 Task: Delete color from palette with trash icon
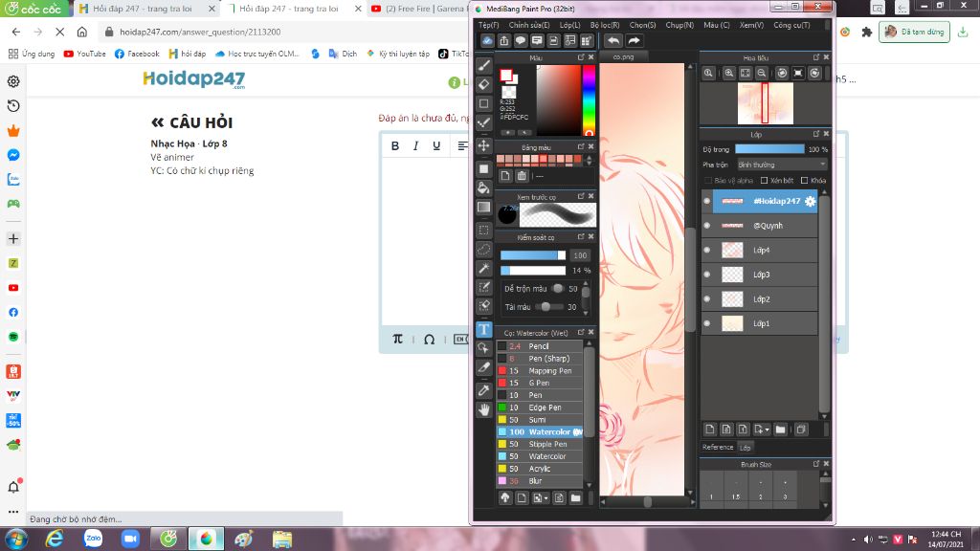click(x=522, y=176)
